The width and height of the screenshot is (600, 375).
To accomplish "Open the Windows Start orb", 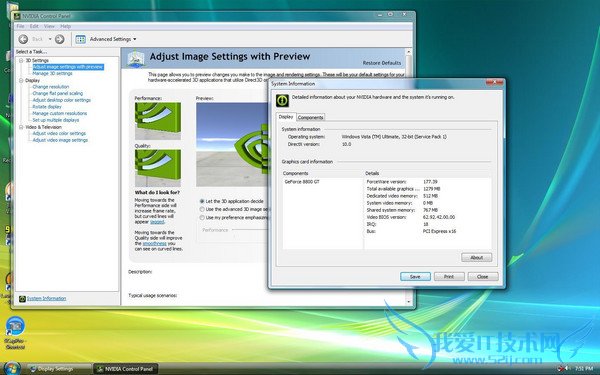I will pos(11,368).
